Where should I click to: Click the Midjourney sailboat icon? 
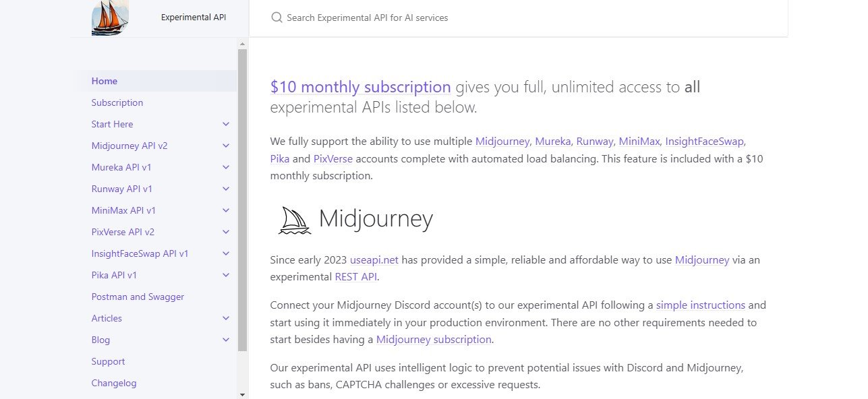[295, 220]
